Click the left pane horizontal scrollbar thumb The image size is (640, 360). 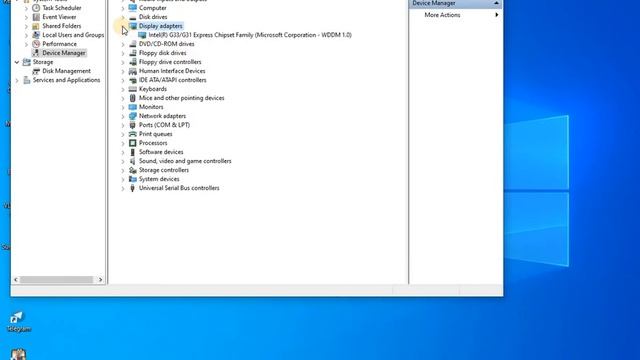(57, 280)
